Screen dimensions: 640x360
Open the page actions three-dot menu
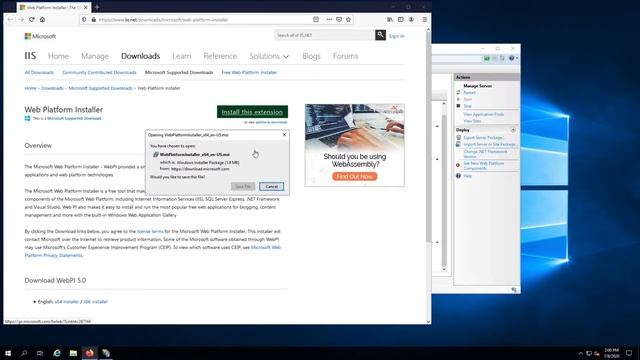329,19
